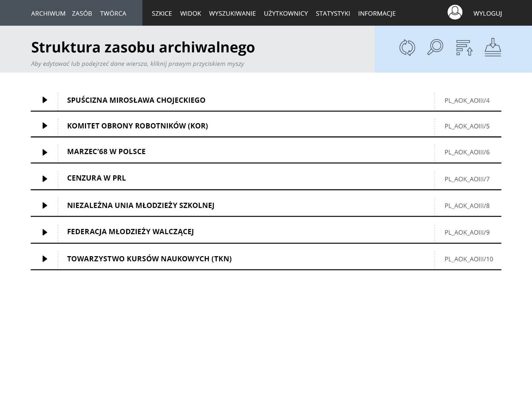Open the user profile avatar icon
This screenshot has height=399, width=532.
[x=455, y=12]
